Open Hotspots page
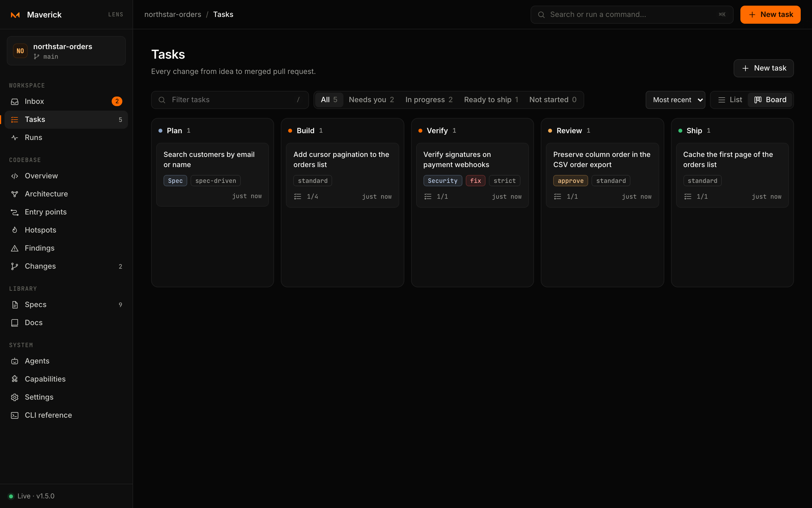812x508 pixels. (x=66, y=230)
